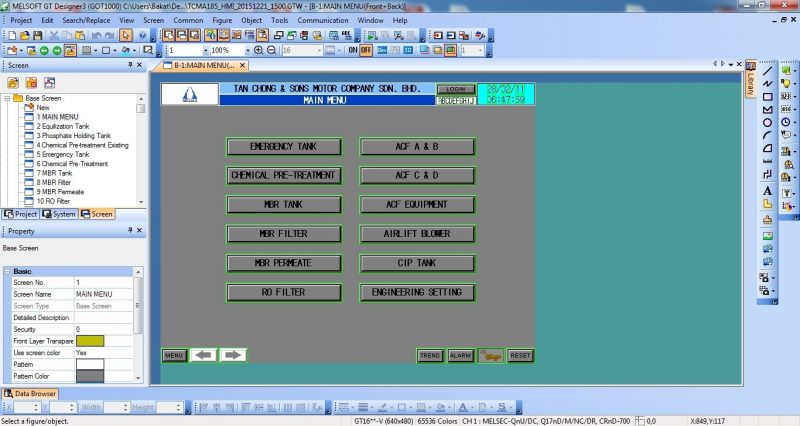Switch to the System tab
Screen dimensions: 800x426
(x=60, y=214)
